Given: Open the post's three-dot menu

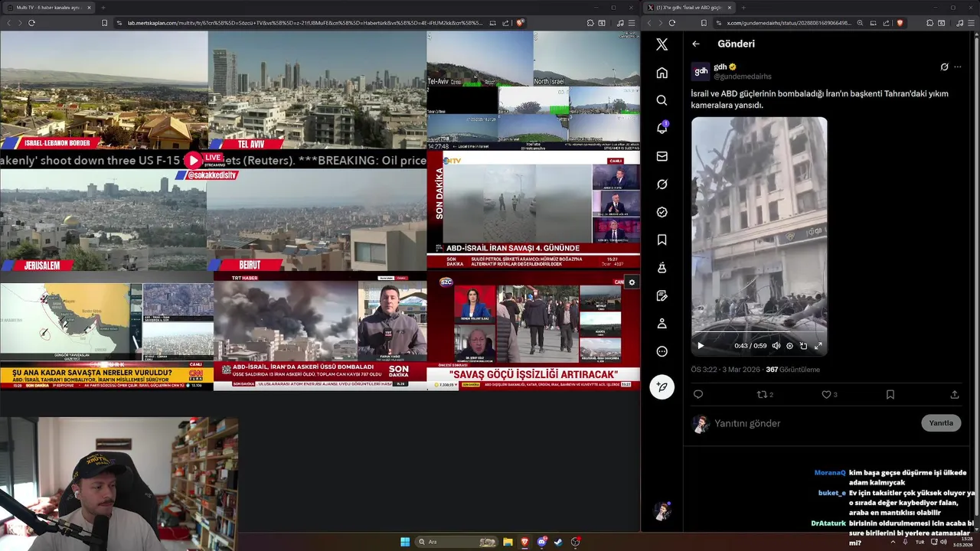Looking at the screenshot, I should click(957, 67).
